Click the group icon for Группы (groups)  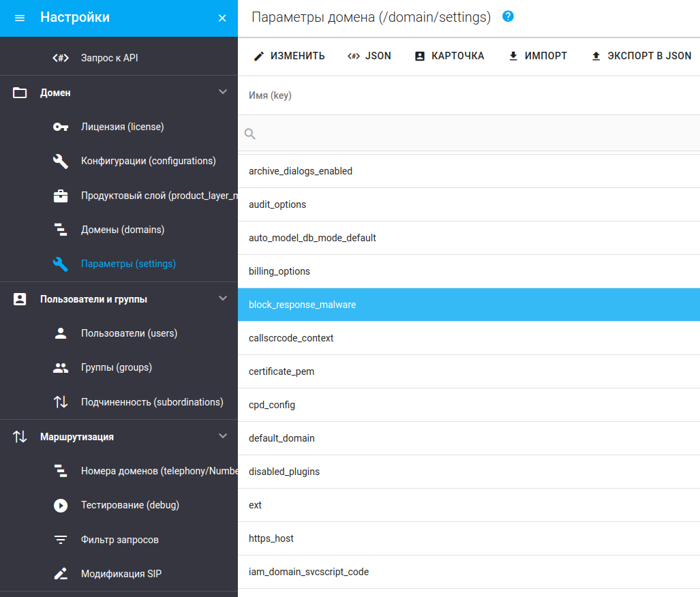(x=61, y=368)
